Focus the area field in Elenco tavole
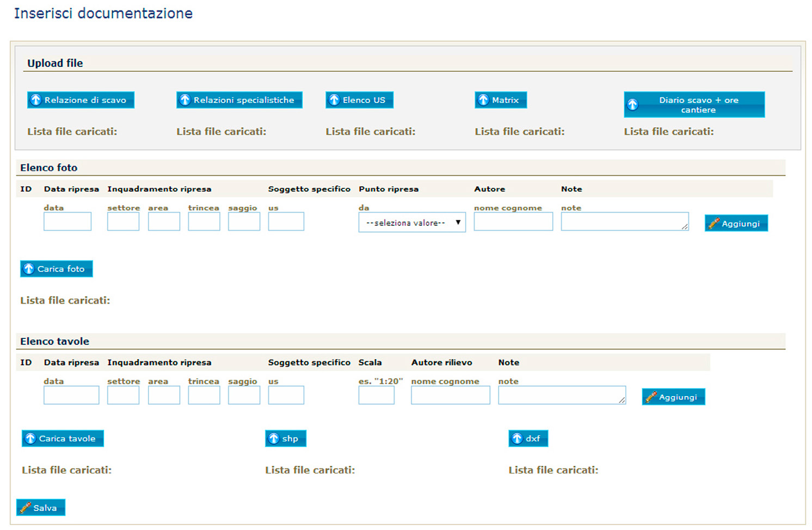This screenshot has width=812, height=530. click(x=164, y=395)
